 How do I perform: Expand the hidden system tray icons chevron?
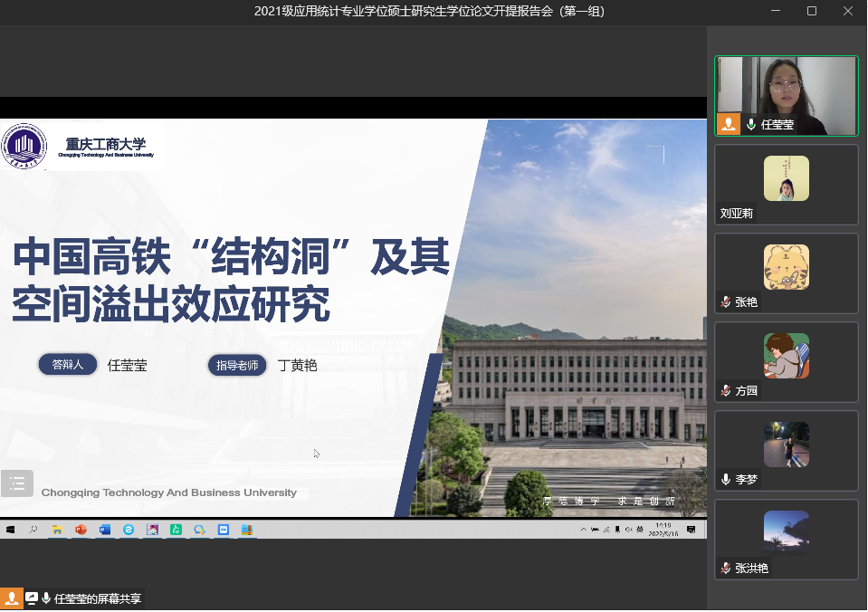click(584, 530)
